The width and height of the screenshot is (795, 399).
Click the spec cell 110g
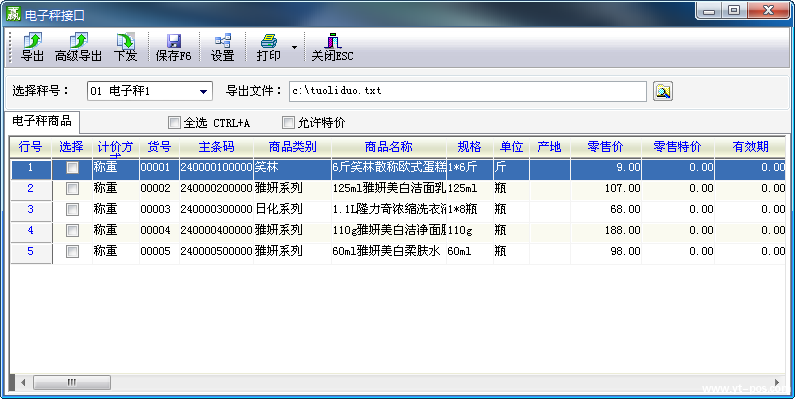469,231
